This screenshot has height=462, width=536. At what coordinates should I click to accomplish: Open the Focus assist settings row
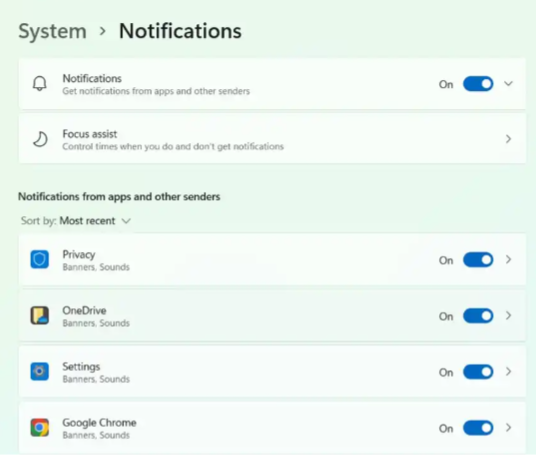pos(272,139)
